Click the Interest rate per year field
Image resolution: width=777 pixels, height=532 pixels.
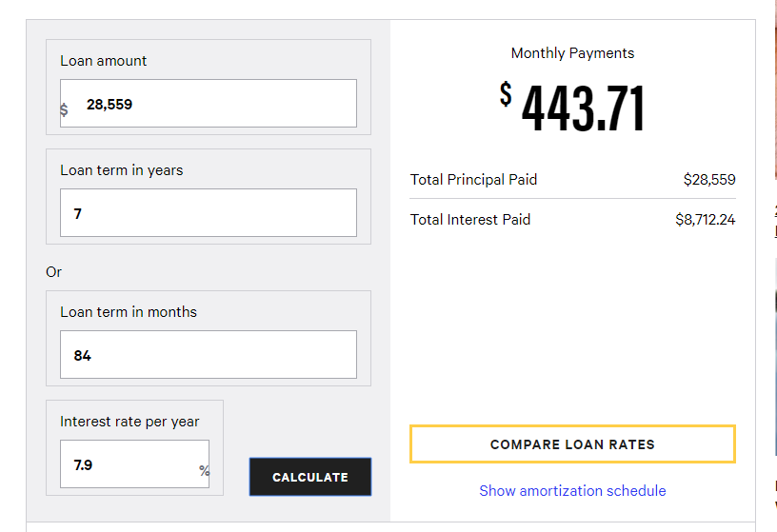point(134,464)
